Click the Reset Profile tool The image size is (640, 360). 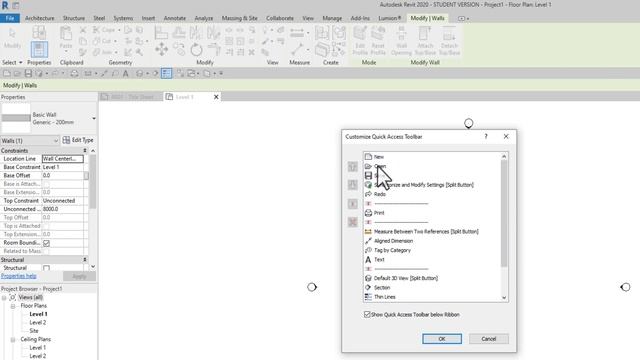[378, 41]
